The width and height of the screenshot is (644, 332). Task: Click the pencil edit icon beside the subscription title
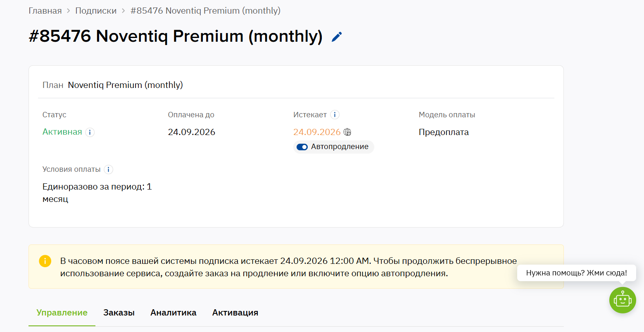(x=337, y=37)
